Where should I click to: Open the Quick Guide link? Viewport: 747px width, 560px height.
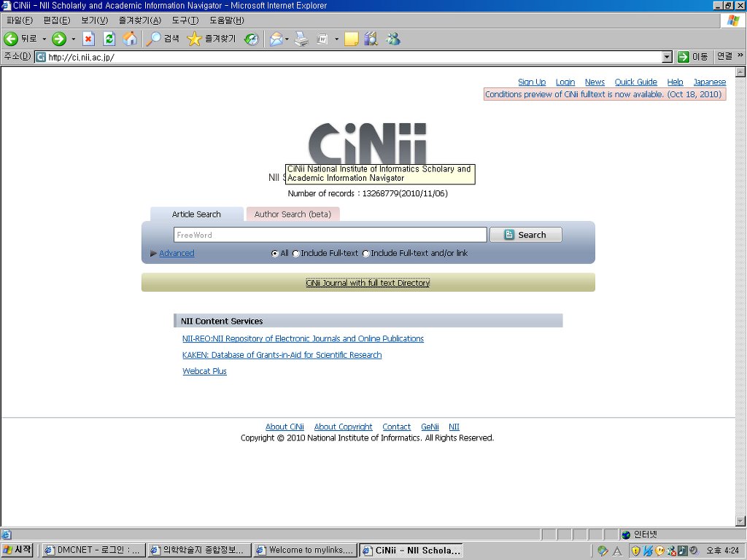point(635,82)
